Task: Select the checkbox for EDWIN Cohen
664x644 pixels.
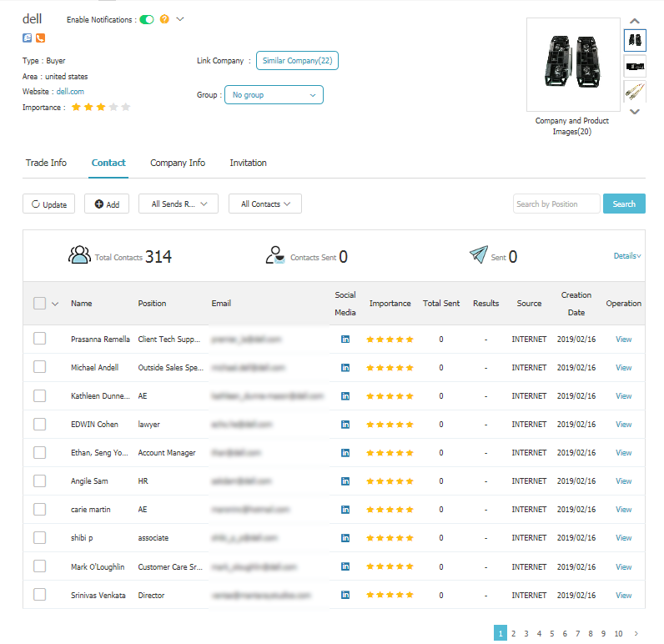Action: click(x=39, y=424)
